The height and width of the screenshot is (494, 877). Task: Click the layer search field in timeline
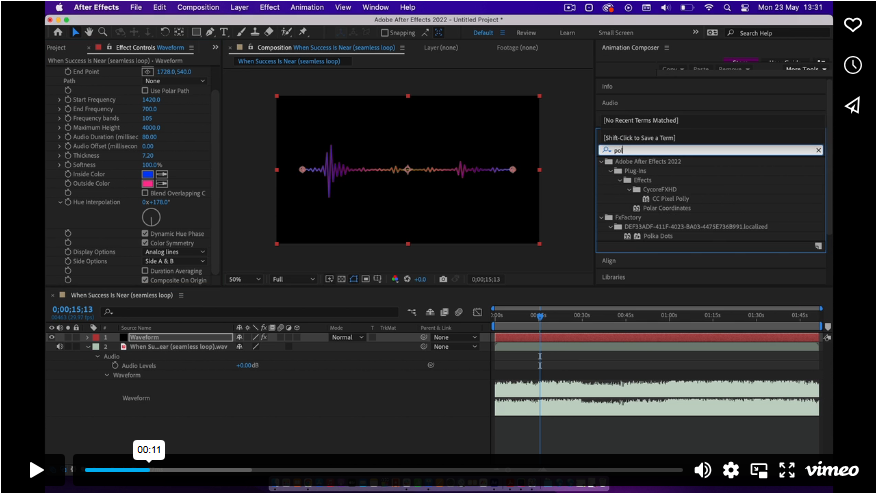250,312
